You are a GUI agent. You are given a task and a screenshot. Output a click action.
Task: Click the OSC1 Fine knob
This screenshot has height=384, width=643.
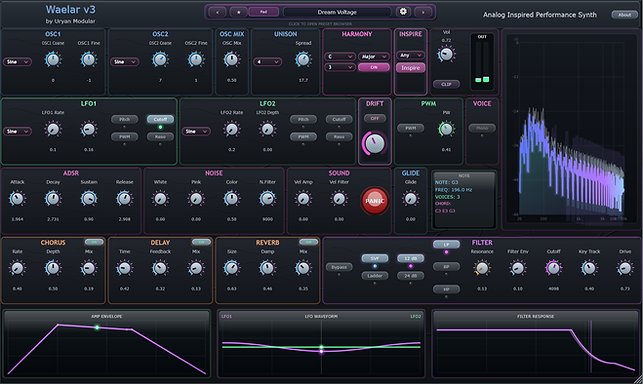89,60
